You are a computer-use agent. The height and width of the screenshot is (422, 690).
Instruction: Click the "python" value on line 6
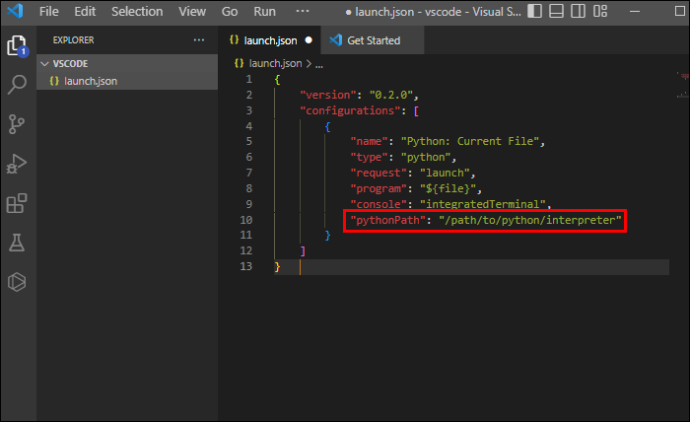point(426,157)
